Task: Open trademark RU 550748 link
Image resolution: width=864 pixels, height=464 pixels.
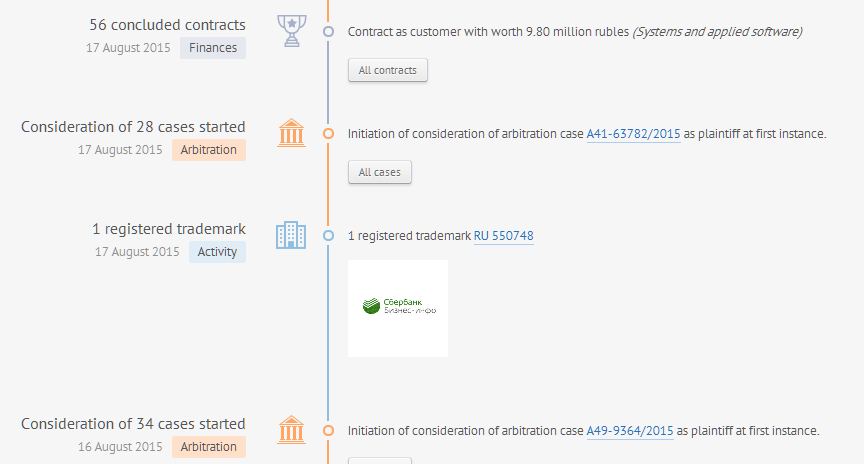Action: (504, 236)
